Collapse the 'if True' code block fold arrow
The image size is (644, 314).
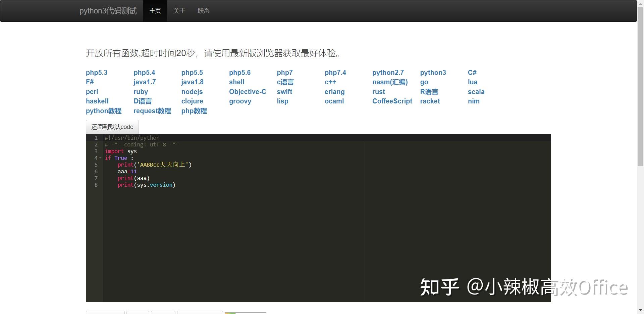[100, 158]
